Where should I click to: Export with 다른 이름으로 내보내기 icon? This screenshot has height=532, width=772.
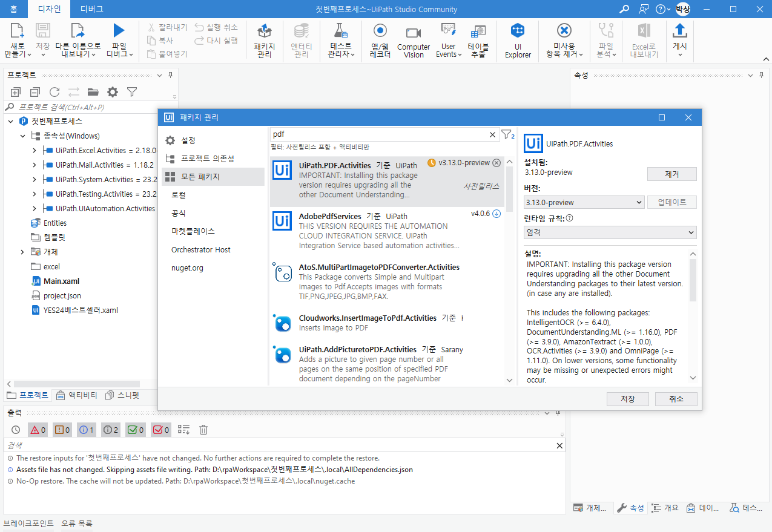pyautogui.click(x=78, y=31)
